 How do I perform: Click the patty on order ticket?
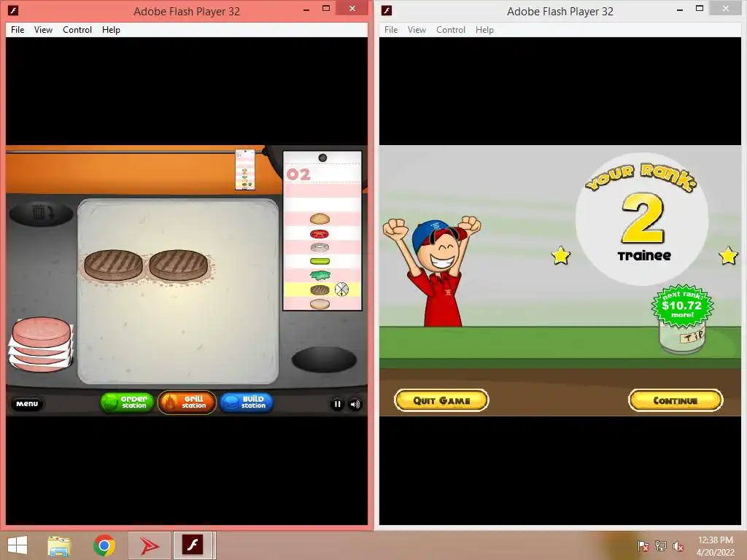point(320,289)
